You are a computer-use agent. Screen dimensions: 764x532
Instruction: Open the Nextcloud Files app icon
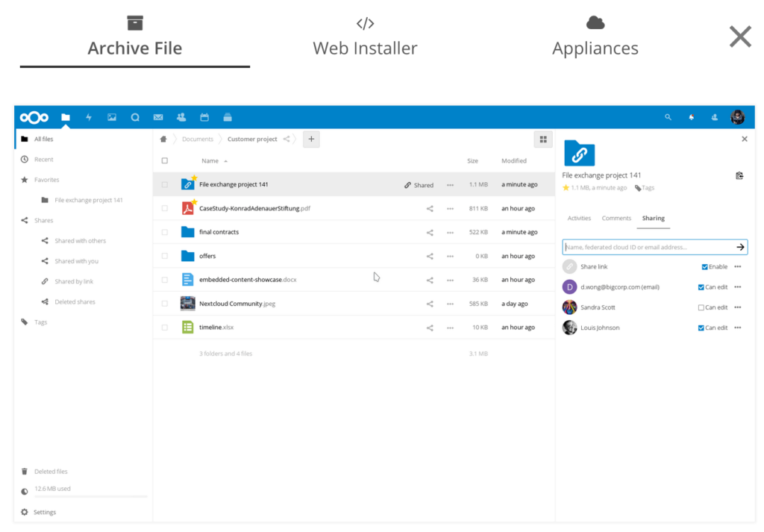pos(66,117)
